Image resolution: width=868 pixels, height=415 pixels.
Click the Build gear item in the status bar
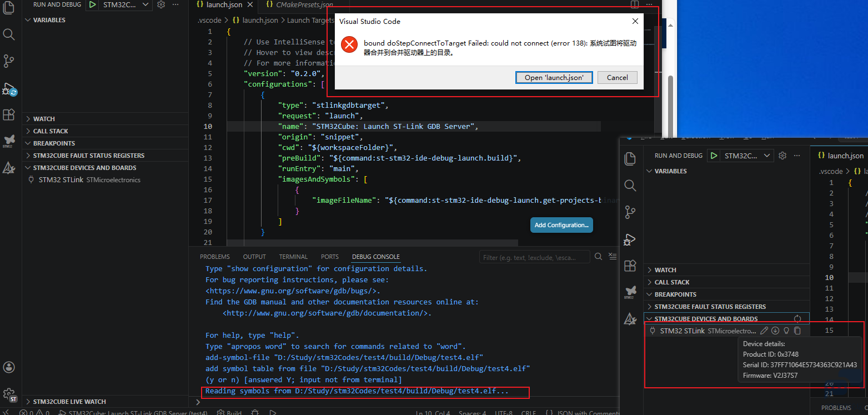[x=229, y=413]
